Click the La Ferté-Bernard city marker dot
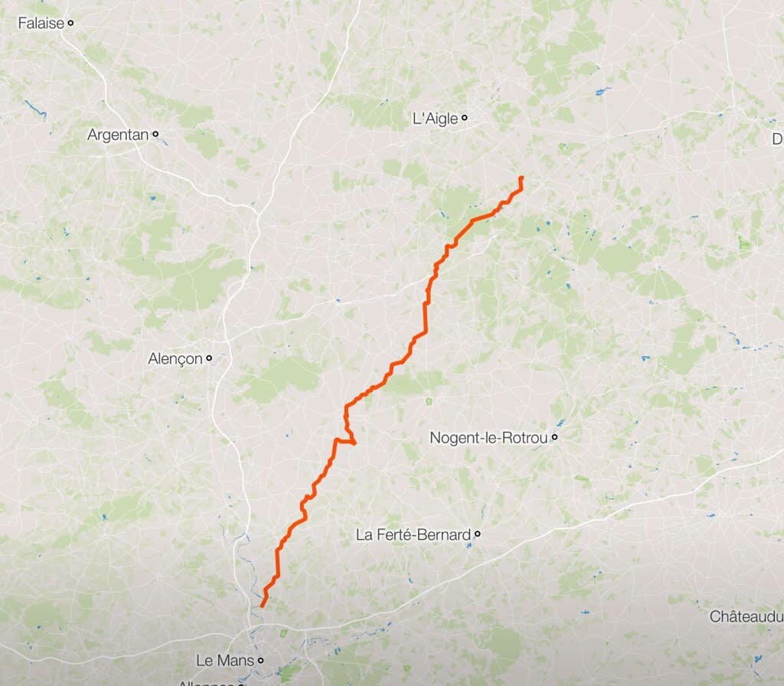 [478, 534]
